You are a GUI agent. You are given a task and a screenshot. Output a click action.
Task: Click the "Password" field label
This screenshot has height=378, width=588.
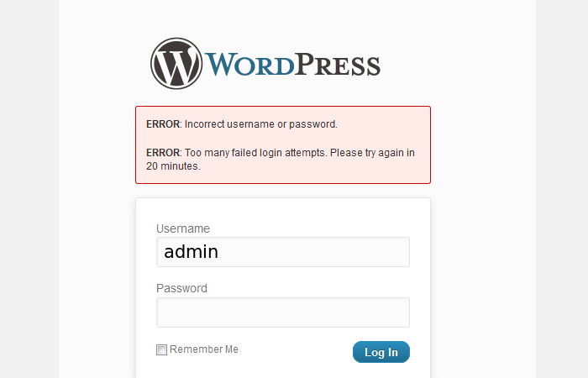(181, 288)
